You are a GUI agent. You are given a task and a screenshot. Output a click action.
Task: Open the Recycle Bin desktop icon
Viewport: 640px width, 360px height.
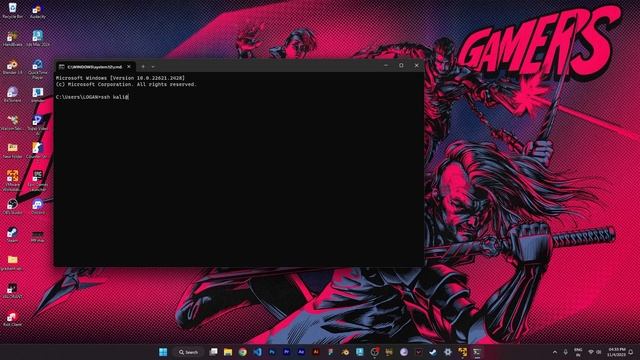coord(12,11)
